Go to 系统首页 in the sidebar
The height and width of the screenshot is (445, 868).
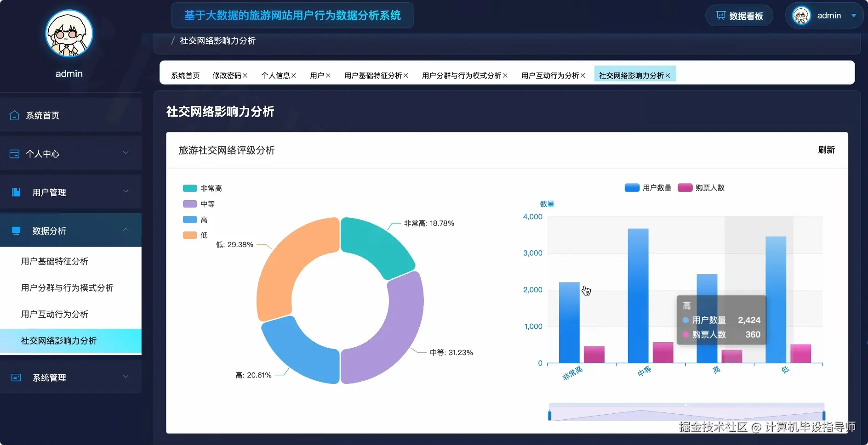coord(71,115)
